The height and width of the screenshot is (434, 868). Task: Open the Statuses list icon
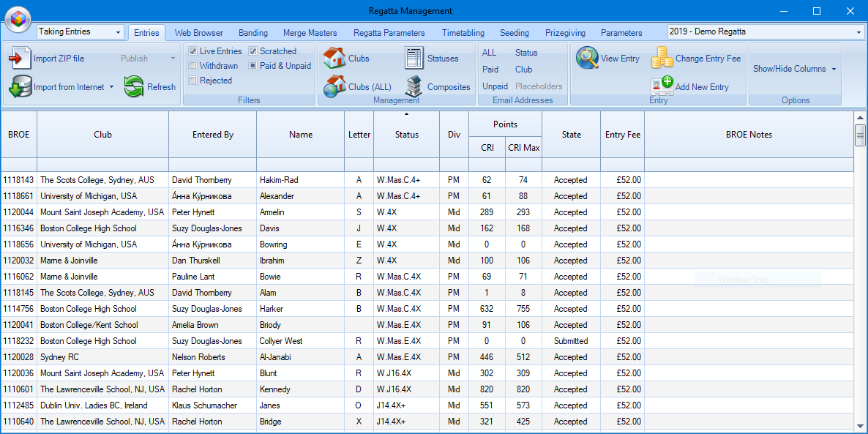[x=414, y=59]
